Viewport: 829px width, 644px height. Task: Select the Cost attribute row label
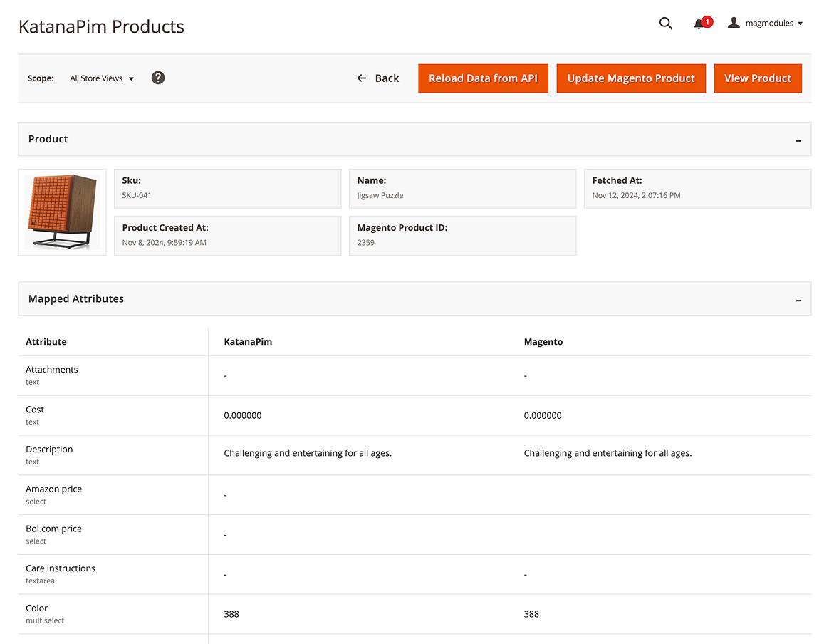point(35,409)
